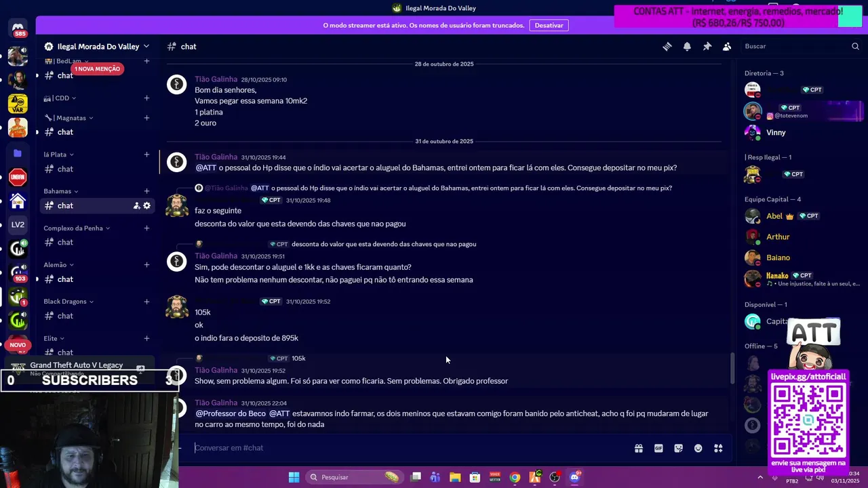This screenshot has height=488, width=868.
Task: Open Bahamas chat channel settings gear
Action: click(146, 205)
